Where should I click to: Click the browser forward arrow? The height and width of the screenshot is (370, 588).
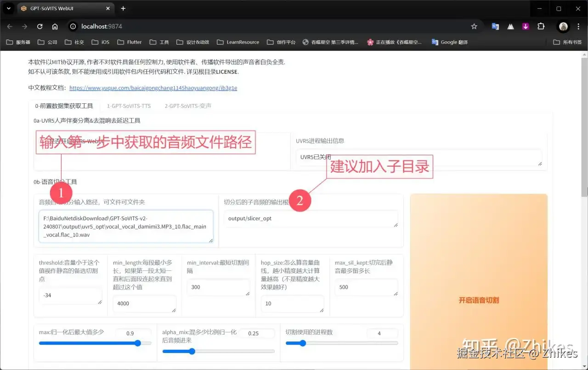click(x=25, y=27)
